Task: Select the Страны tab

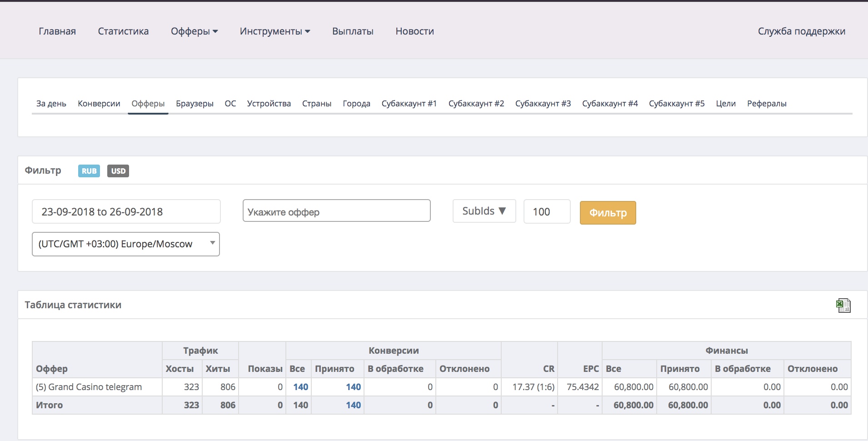Action: click(316, 104)
